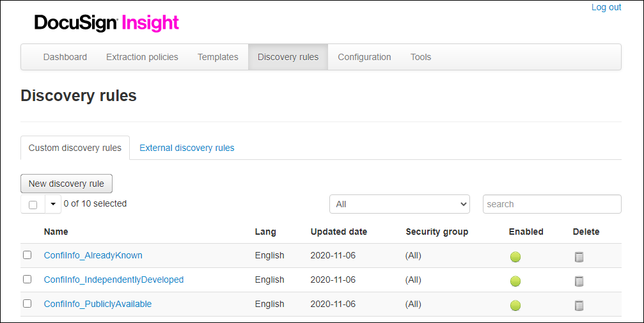Image resolution: width=644 pixels, height=323 pixels.
Task: Open the selection options dropdown arrow
Action: [53, 204]
